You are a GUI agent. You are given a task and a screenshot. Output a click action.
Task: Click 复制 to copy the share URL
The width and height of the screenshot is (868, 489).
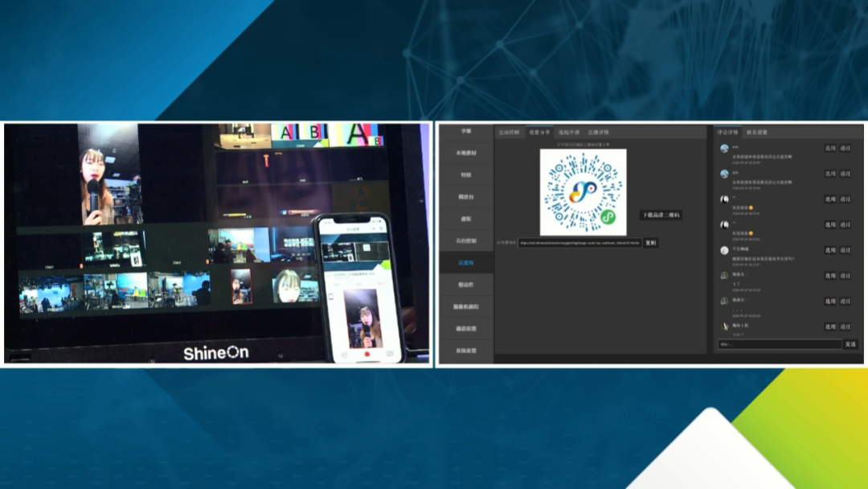coord(650,243)
